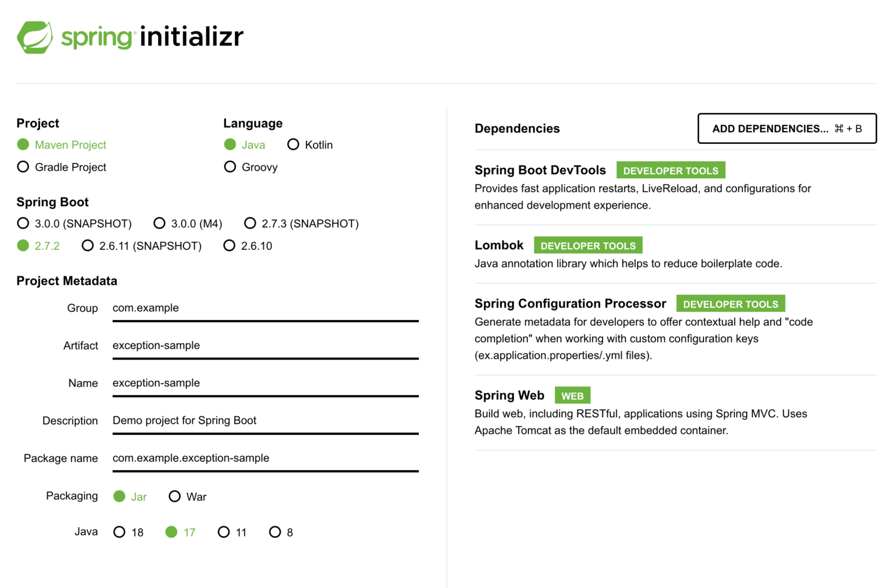Screen dimensions: 895x588
Task: Click the DEVELOPER TOOLS badge beside Spring Boot DevTools
Action: [671, 170]
